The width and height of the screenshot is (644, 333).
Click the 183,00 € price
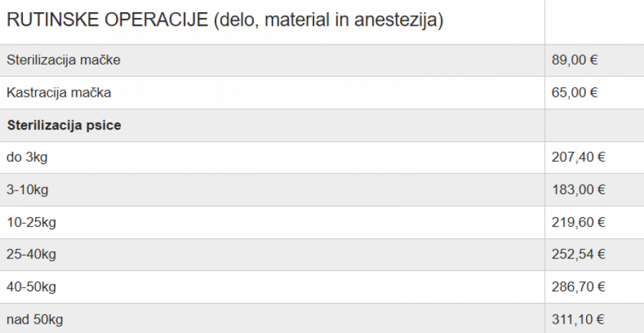(578, 190)
